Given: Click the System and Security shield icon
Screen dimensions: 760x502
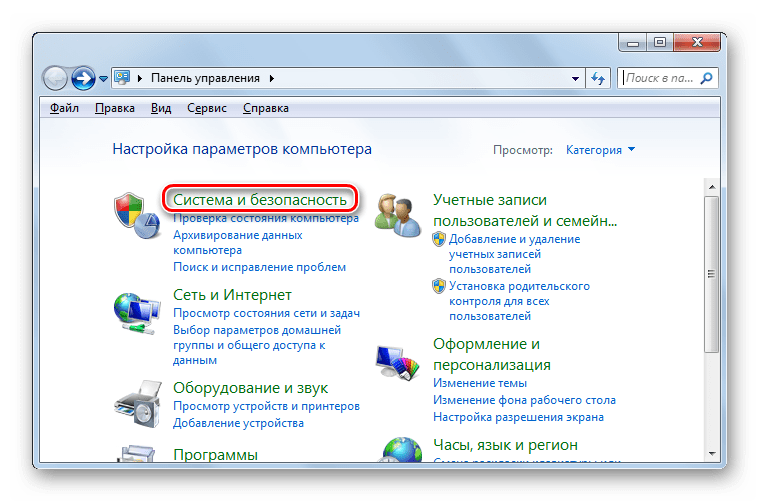Looking at the screenshot, I should (x=138, y=215).
